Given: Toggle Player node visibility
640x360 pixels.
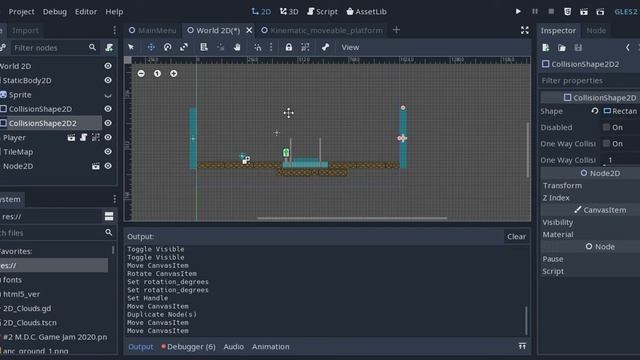Looking at the screenshot, I should [x=108, y=138].
